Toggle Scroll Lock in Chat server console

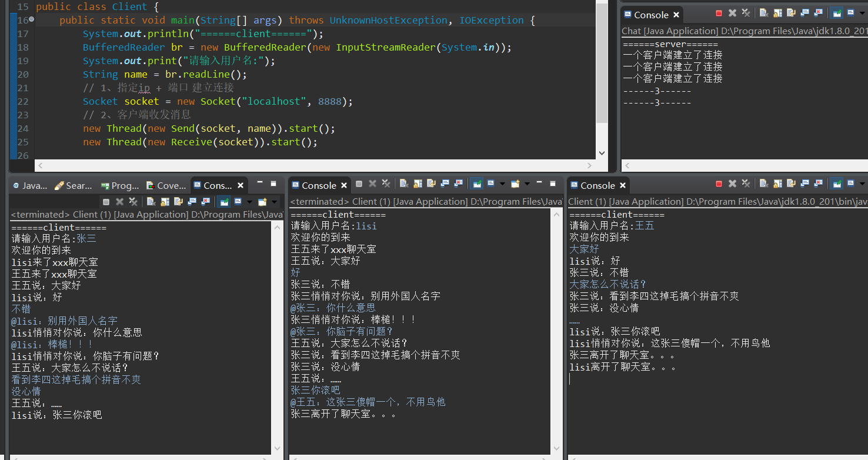click(x=777, y=13)
